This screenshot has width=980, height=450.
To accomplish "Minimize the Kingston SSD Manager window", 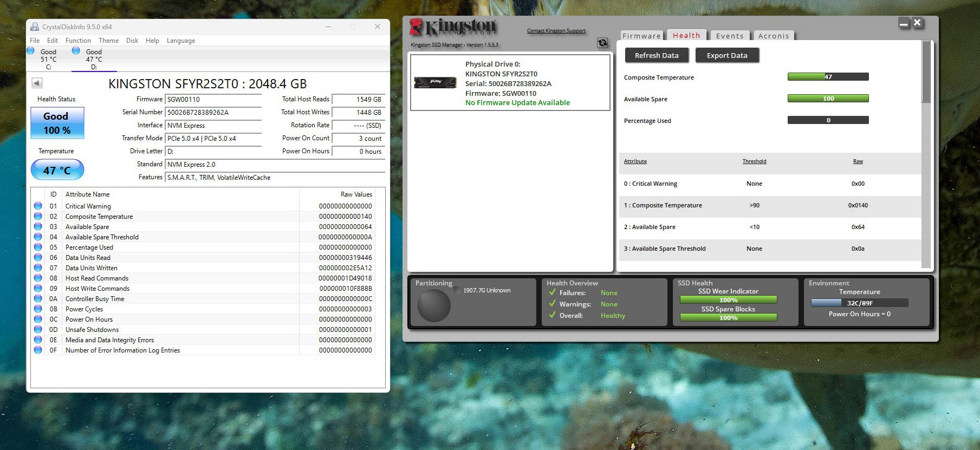I will [904, 23].
